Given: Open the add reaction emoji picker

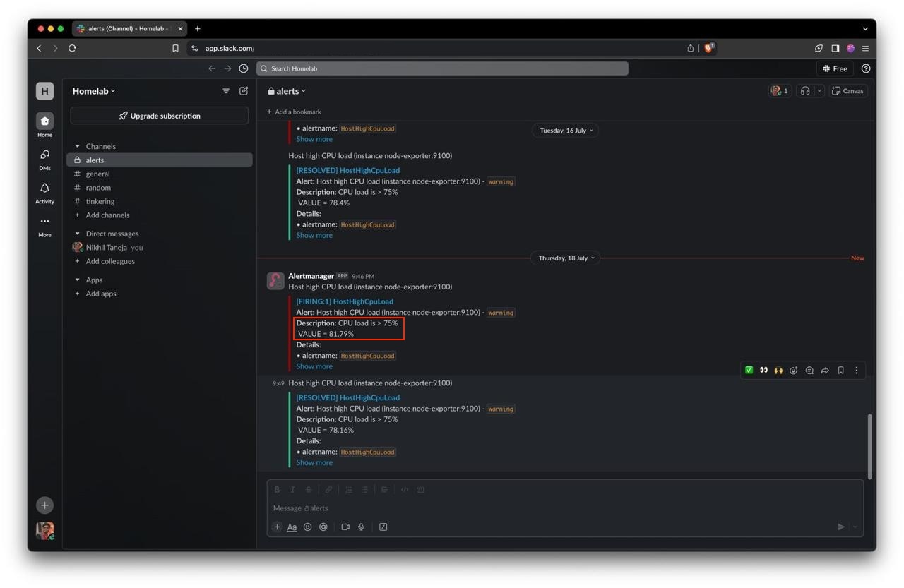Looking at the screenshot, I should click(x=794, y=370).
